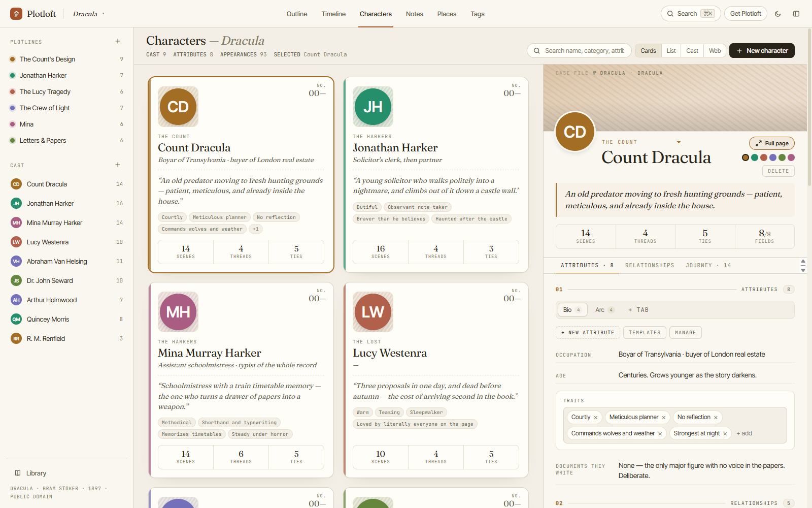This screenshot has width=812, height=508.
Task: Add a new attribute tab with + TAB
Action: click(638, 310)
